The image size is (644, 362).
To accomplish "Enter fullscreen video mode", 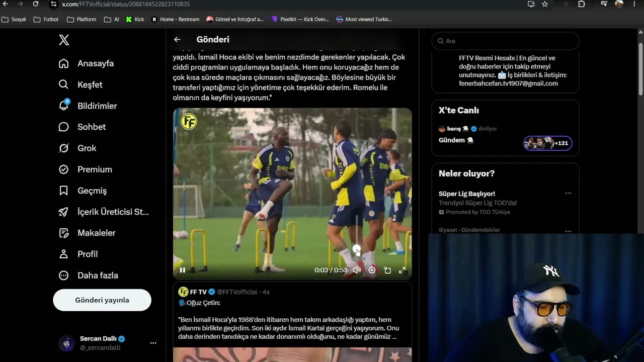I will pos(402,270).
